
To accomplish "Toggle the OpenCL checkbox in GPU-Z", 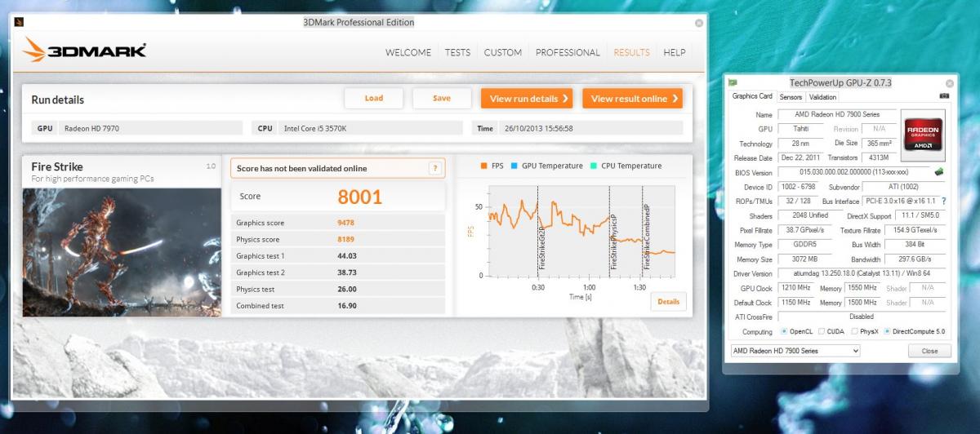I will click(784, 331).
